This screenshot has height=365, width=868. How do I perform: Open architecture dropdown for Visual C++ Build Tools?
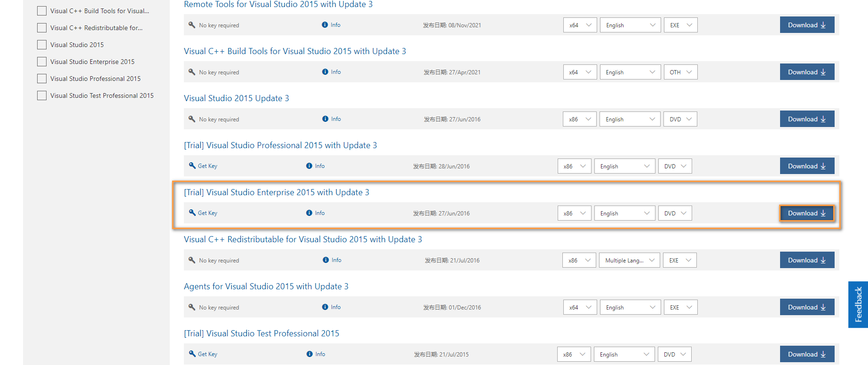580,72
